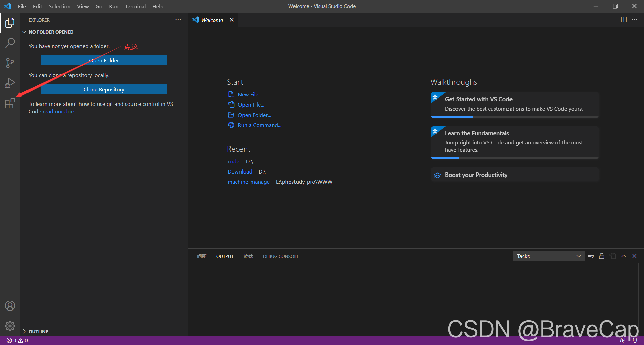Switch to the DEBUG CONSOLE tab
This screenshot has width=644, height=345.
(281, 256)
